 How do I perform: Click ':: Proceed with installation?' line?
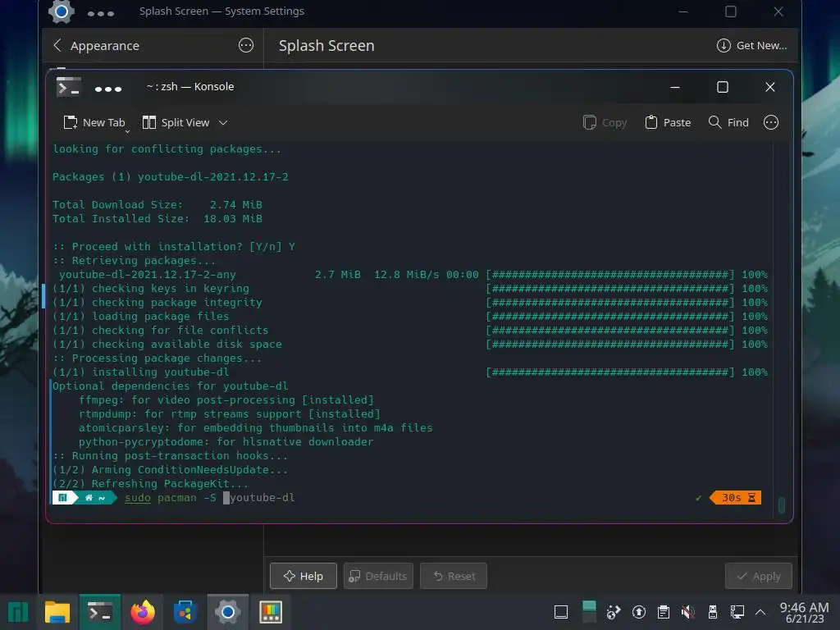pyautogui.click(x=174, y=246)
